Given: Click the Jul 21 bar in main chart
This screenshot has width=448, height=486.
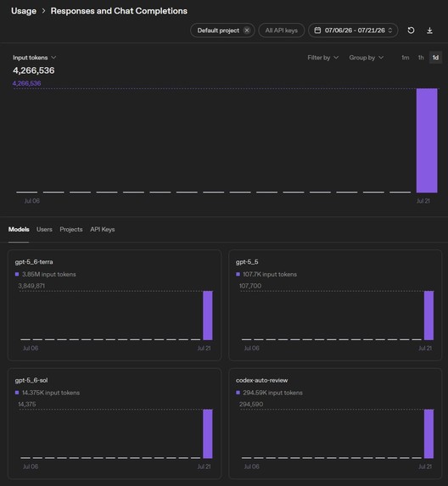Looking at the screenshot, I should coord(427,141).
